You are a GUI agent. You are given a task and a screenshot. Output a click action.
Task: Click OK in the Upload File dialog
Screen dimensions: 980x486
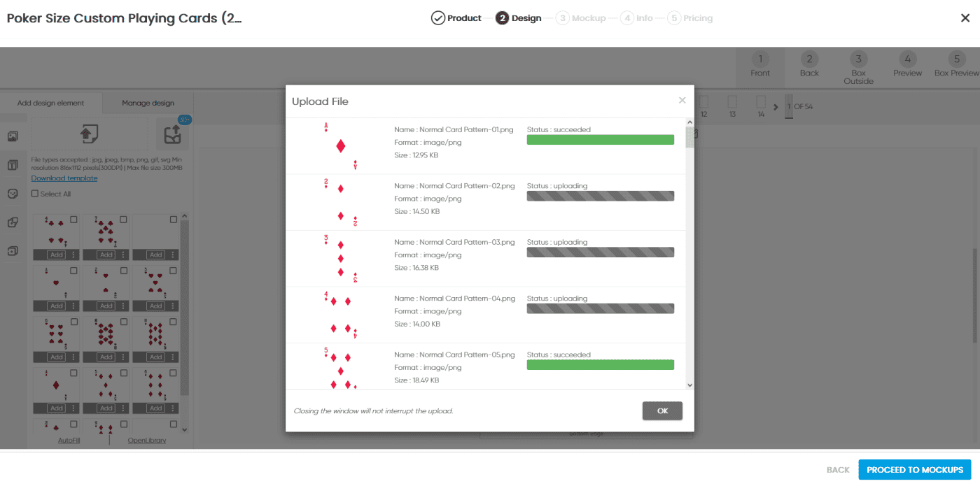pos(661,411)
